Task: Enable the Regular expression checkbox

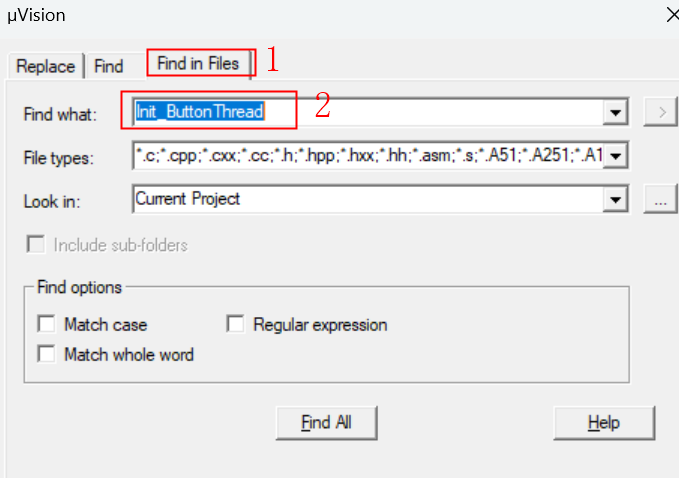Action: click(236, 324)
